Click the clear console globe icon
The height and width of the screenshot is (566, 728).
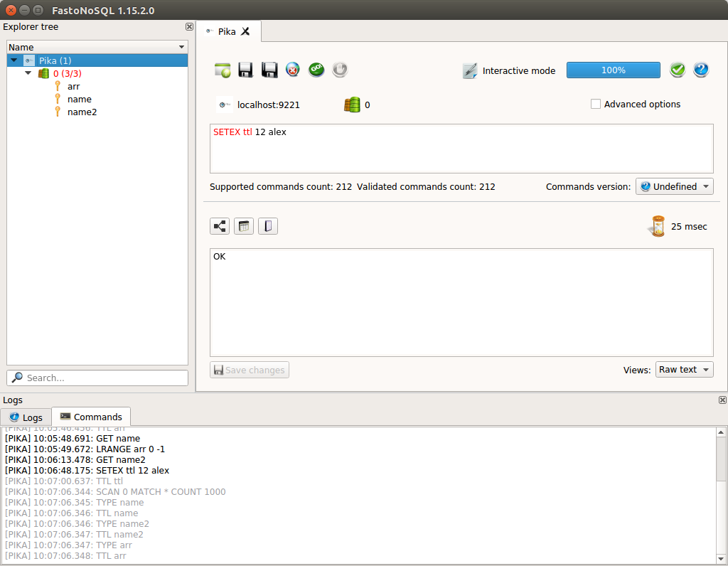point(292,70)
